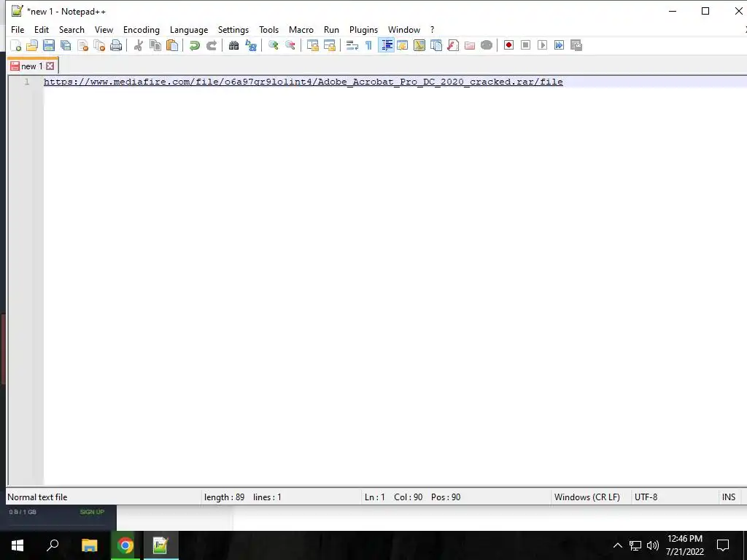Click the Close All toolbar icon
This screenshot has height=560, width=747.
(99, 45)
